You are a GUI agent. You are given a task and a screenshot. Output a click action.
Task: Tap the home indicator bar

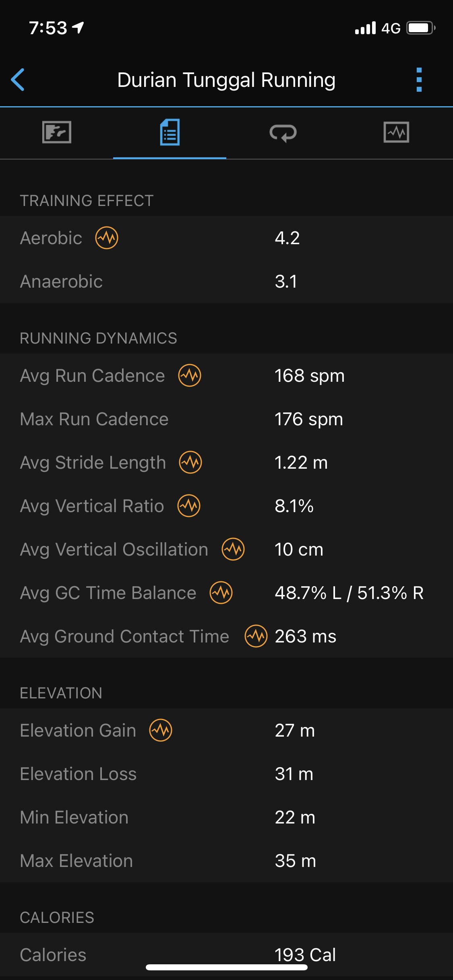(226, 968)
